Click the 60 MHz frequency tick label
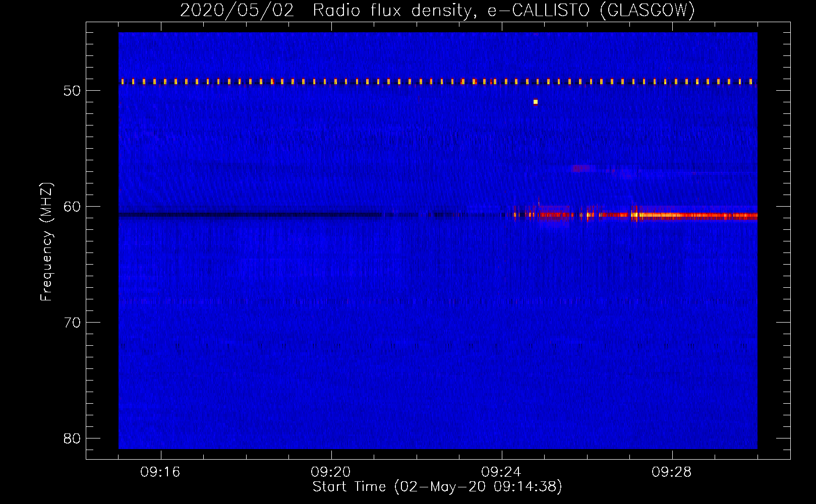The image size is (816, 504). 72,207
